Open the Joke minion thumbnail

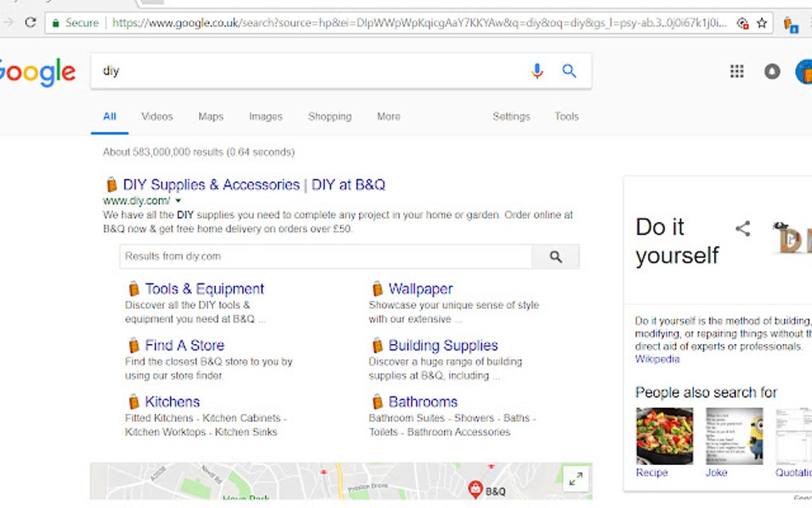pyautogui.click(x=734, y=436)
